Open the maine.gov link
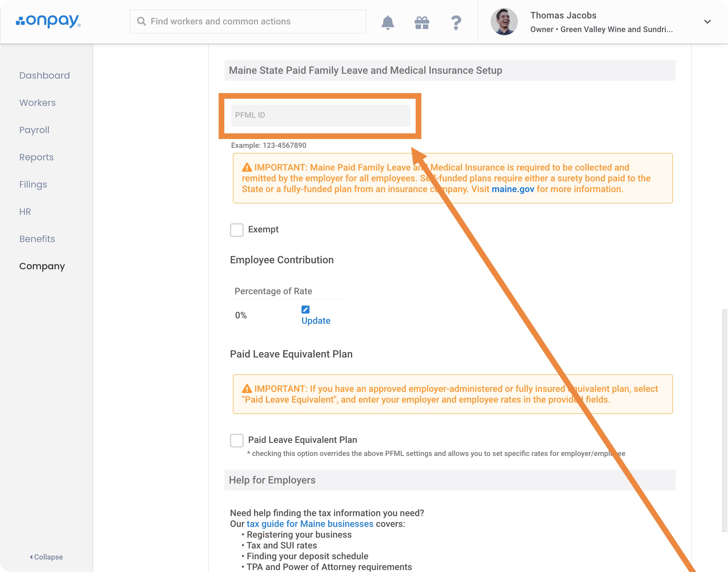Screen dimensions: 728x572 pos(512,189)
